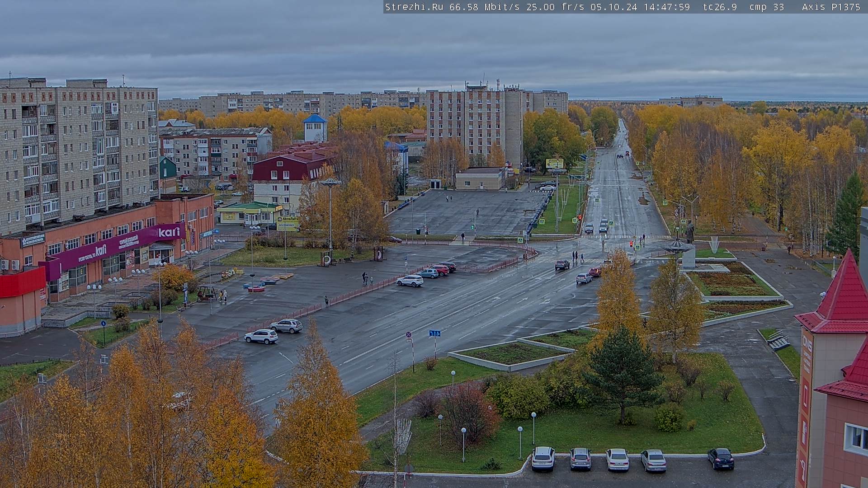Click the "tc26.9" overlay value
The height and width of the screenshot is (488, 868).
click(720, 7)
